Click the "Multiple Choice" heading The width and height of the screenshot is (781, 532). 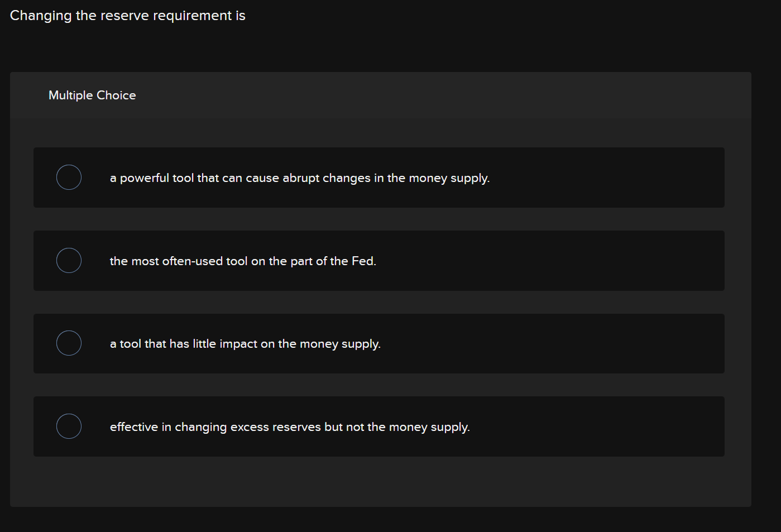[x=92, y=95]
